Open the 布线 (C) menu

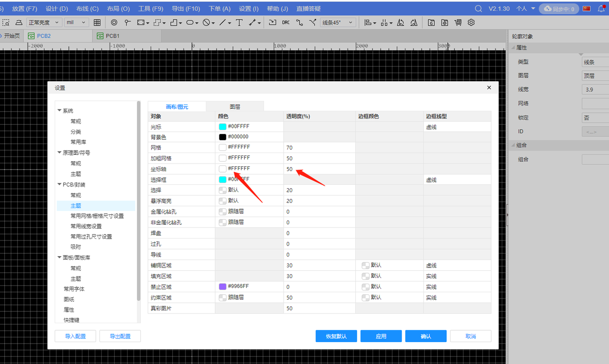[88, 9]
